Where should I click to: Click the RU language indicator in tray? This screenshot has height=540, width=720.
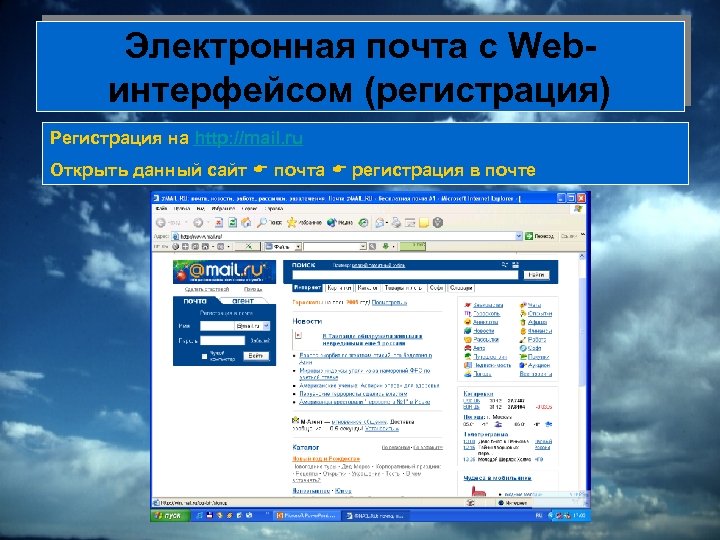(x=539, y=516)
